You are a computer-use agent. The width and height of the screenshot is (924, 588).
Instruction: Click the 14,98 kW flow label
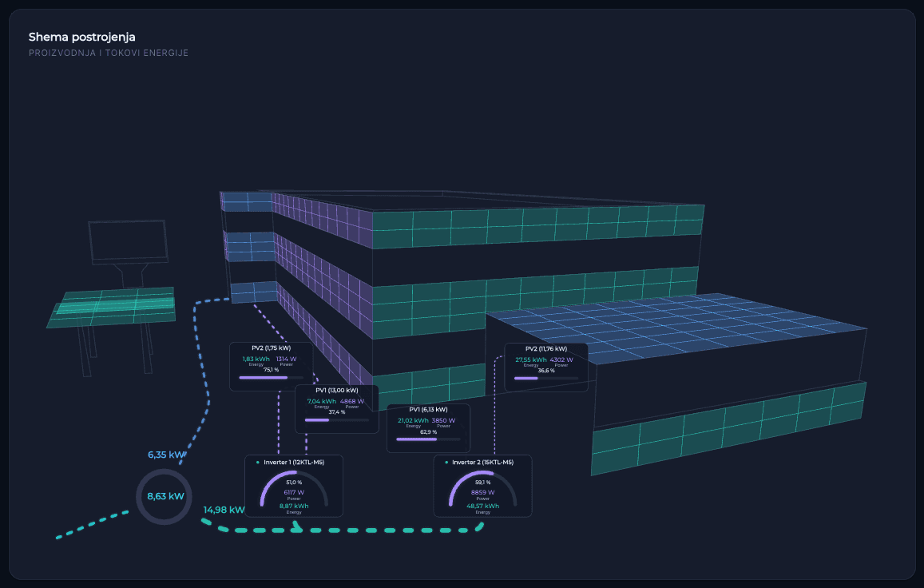tap(224, 510)
